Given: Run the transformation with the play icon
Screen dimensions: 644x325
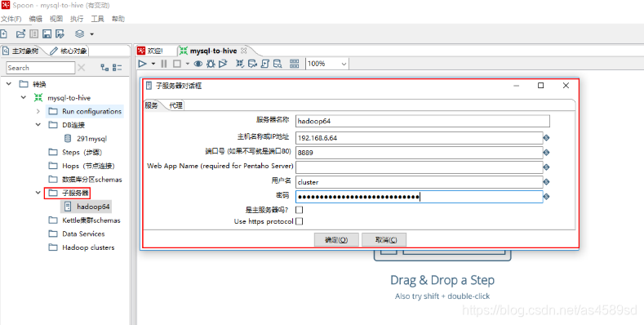Looking at the screenshot, I should (143, 64).
